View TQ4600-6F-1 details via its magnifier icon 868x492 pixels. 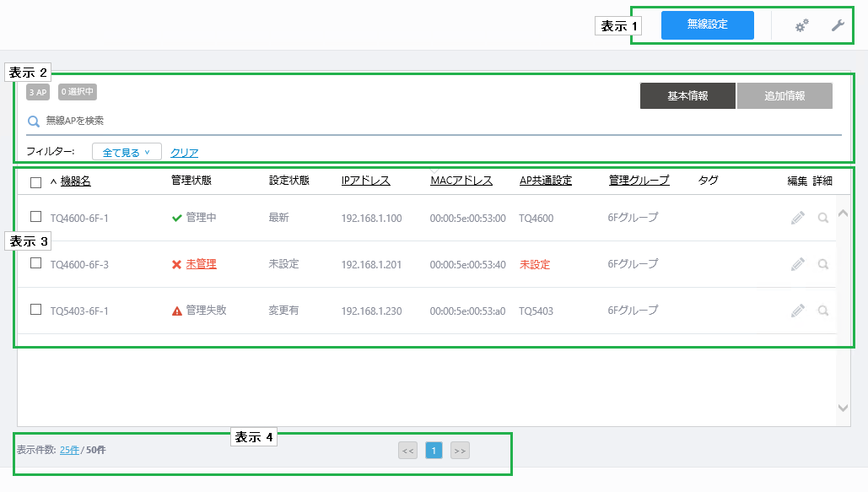pos(823,218)
